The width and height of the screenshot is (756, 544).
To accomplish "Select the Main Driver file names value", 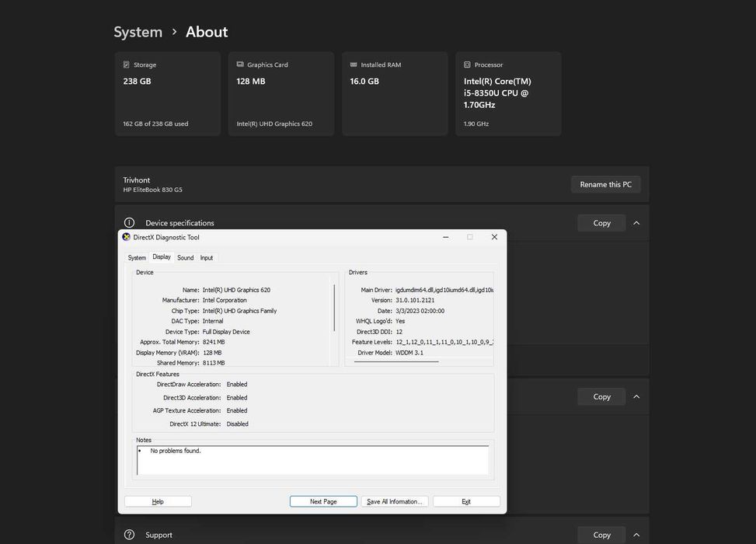I will pyautogui.click(x=444, y=291).
